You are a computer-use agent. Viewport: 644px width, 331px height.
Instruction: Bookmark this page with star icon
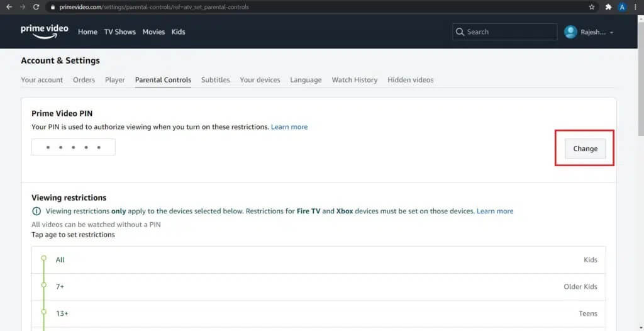tap(591, 7)
